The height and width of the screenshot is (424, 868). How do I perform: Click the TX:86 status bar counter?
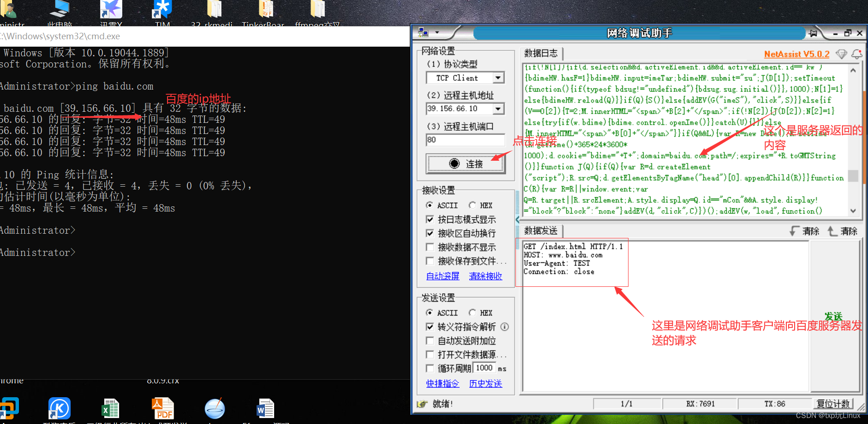(774, 404)
